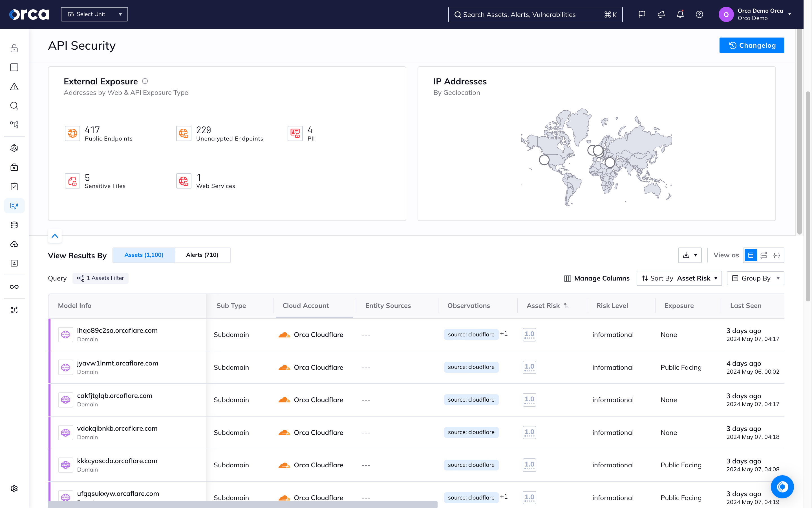Screen dimensions: 812x508
Task: Click the External Exposure info icon
Action: click(145, 81)
